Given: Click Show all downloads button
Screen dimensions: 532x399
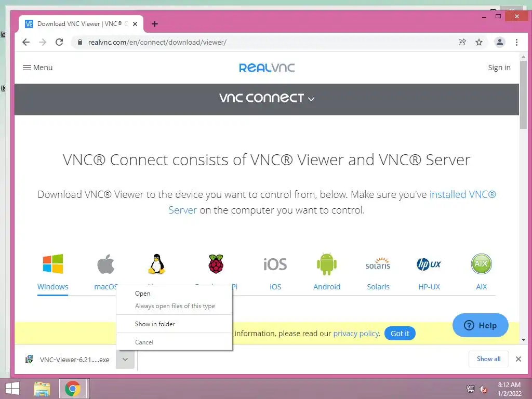Looking at the screenshot, I should point(488,359).
